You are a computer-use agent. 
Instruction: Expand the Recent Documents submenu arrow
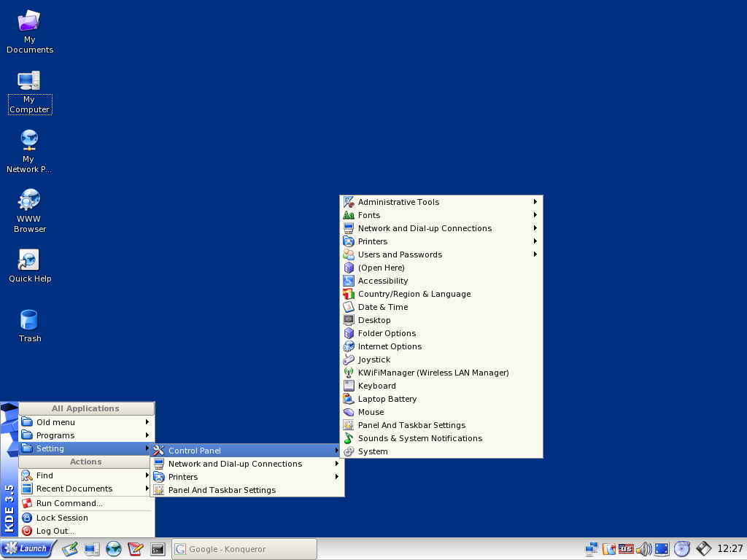[147, 489]
